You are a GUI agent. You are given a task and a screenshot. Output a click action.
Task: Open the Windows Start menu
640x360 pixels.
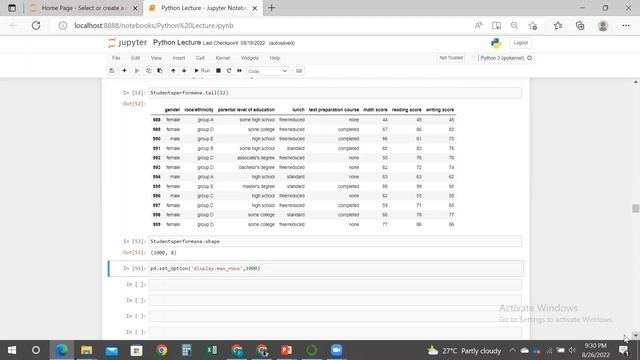click(x=12, y=350)
